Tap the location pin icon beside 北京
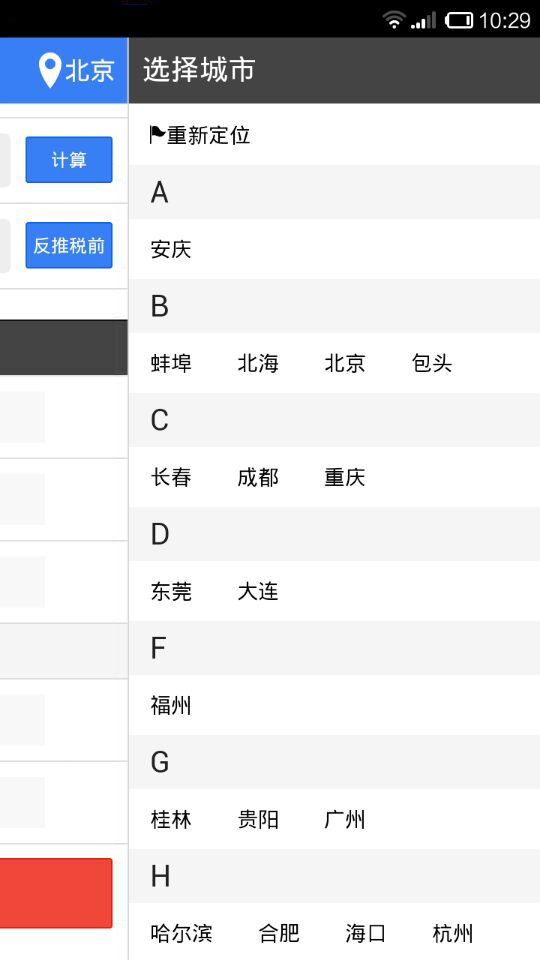This screenshot has height=960, width=540. 50,70
